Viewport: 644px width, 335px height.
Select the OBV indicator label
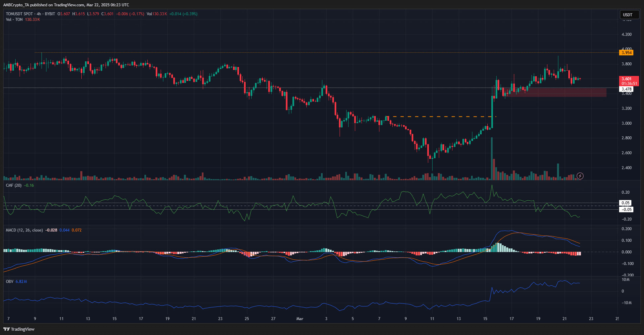pos(10,281)
